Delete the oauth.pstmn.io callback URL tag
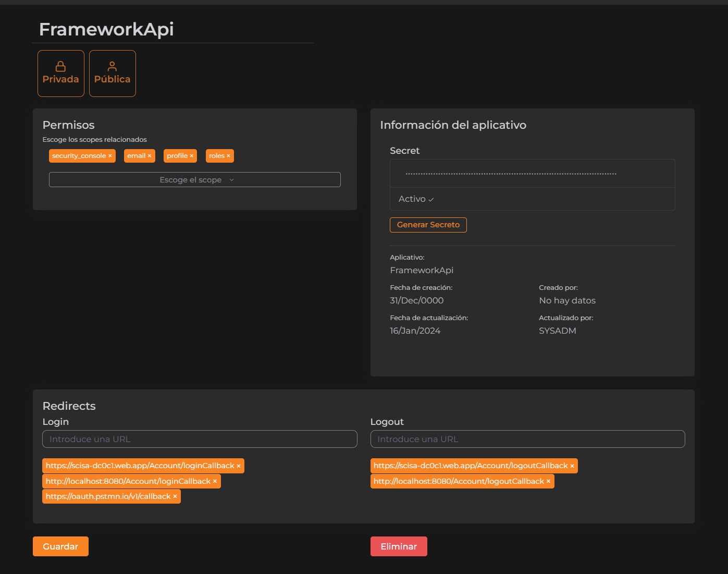 point(175,496)
